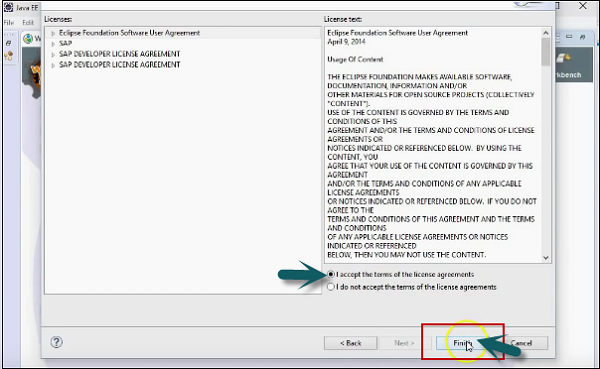Click the Back button
Viewport: 600px width, 369px height.
click(351, 343)
